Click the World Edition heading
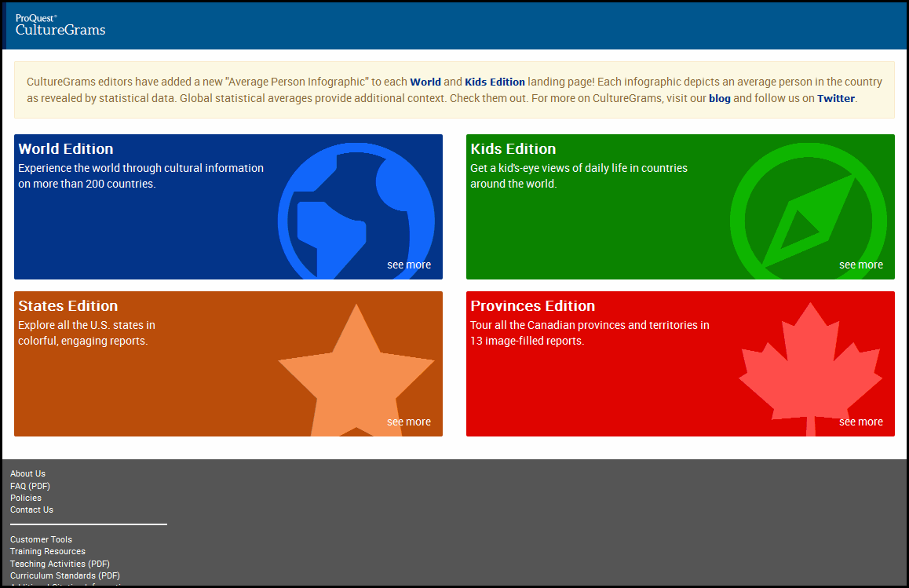Screen dimensions: 909x588 pyautogui.click(x=65, y=148)
